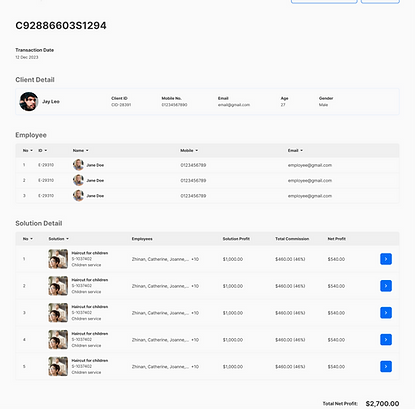The width and height of the screenshot is (415, 409).
Task: Click client name Jay Leo
Action: [x=51, y=102]
